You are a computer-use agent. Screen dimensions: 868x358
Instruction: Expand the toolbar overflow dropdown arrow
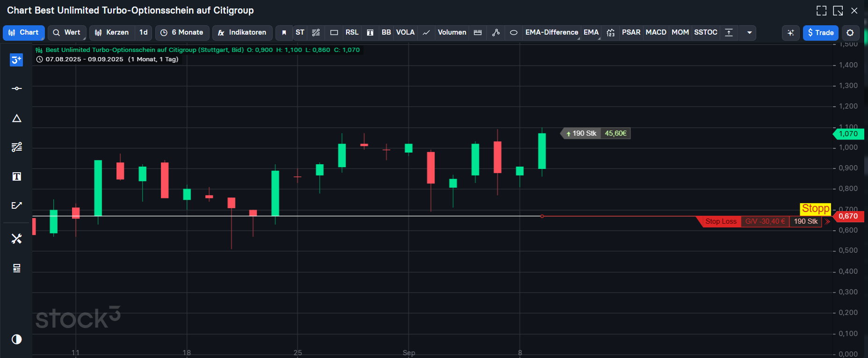749,33
